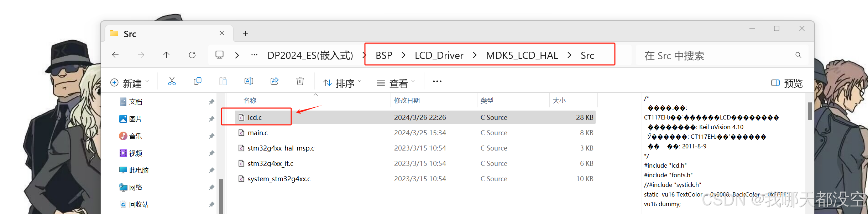The width and height of the screenshot is (868, 214).
Task: Select stm32g4xx_it.c file
Action: [x=415, y=163]
